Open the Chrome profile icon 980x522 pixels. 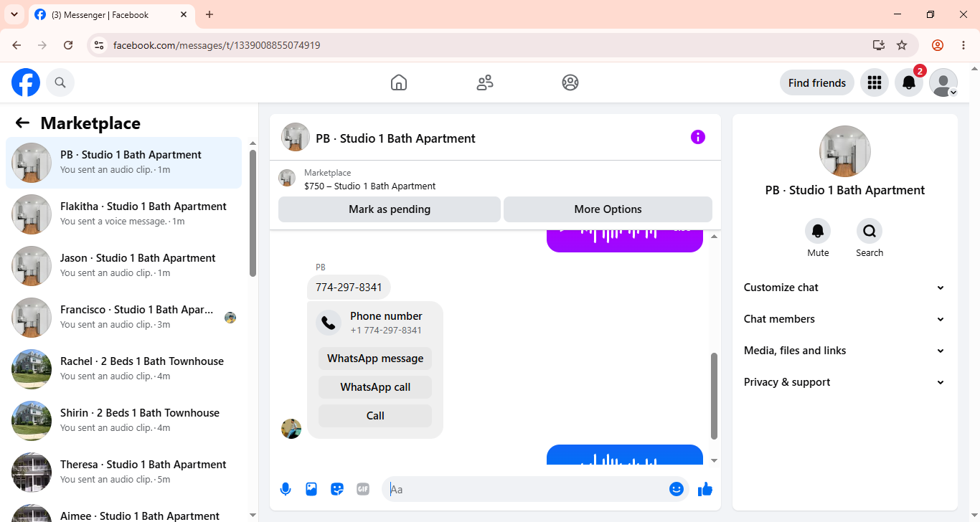(938, 45)
